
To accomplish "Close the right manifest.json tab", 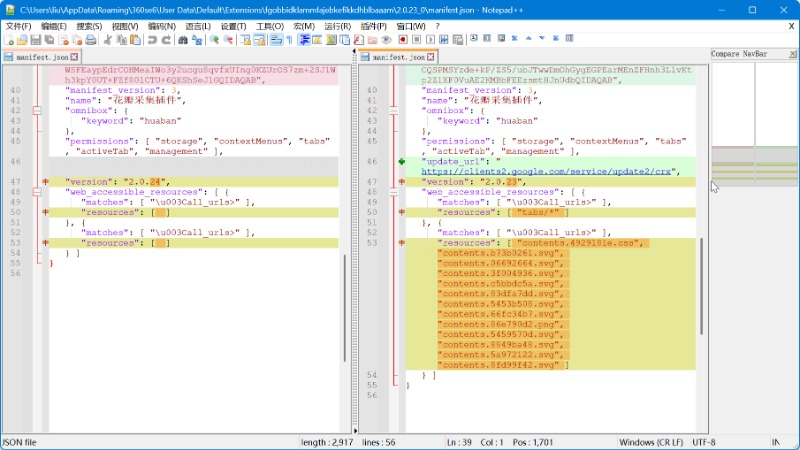I will click(431, 58).
